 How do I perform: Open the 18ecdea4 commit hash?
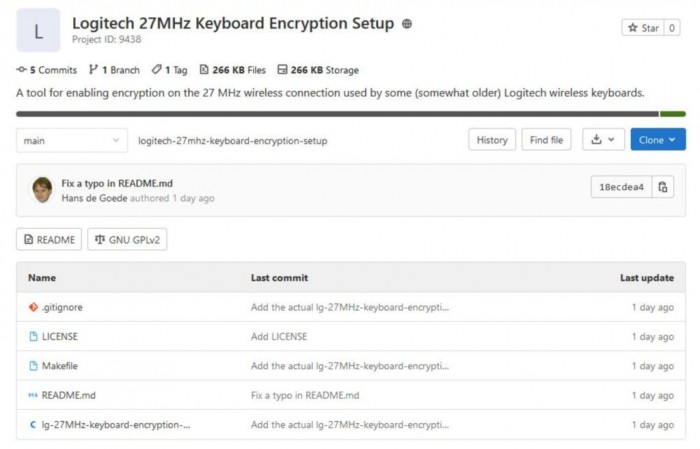click(621, 187)
